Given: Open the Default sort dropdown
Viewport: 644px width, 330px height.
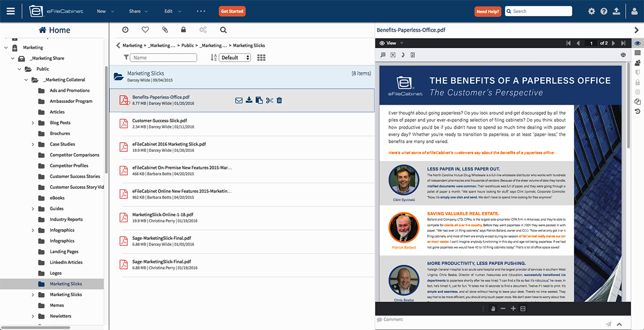Looking at the screenshot, I should tap(235, 58).
